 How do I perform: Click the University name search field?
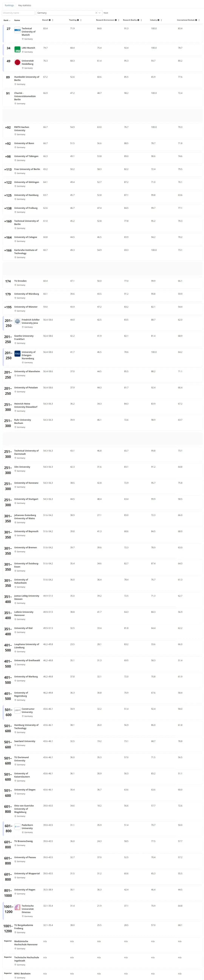[x=18, y=13]
